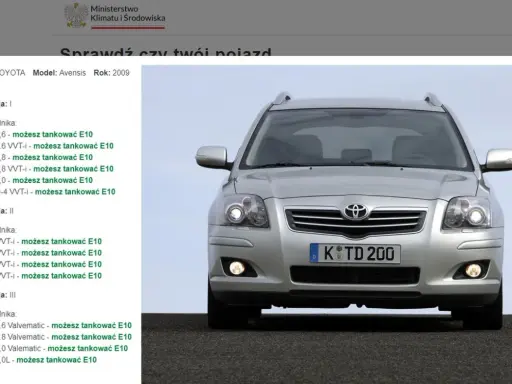This screenshot has height=384, width=512.
Task: Click the ',0 Valematic - możesz tankować E10' row
Action: (64, 348)
